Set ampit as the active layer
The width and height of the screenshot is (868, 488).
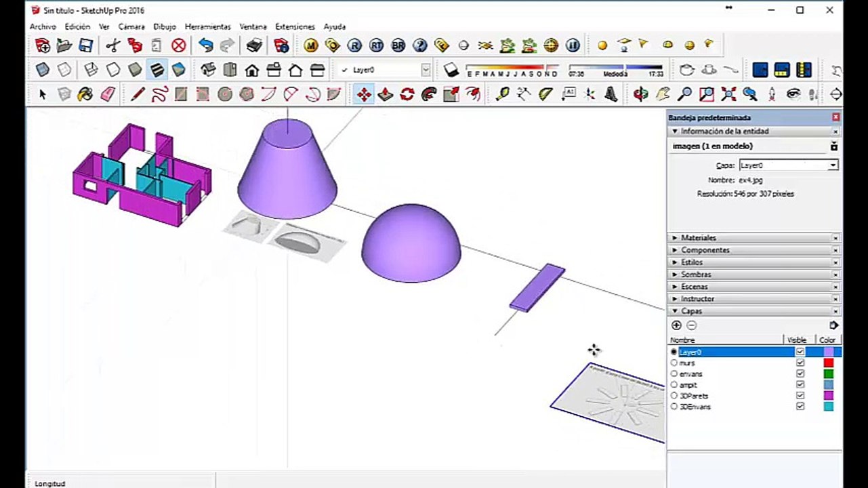point(674,385)
